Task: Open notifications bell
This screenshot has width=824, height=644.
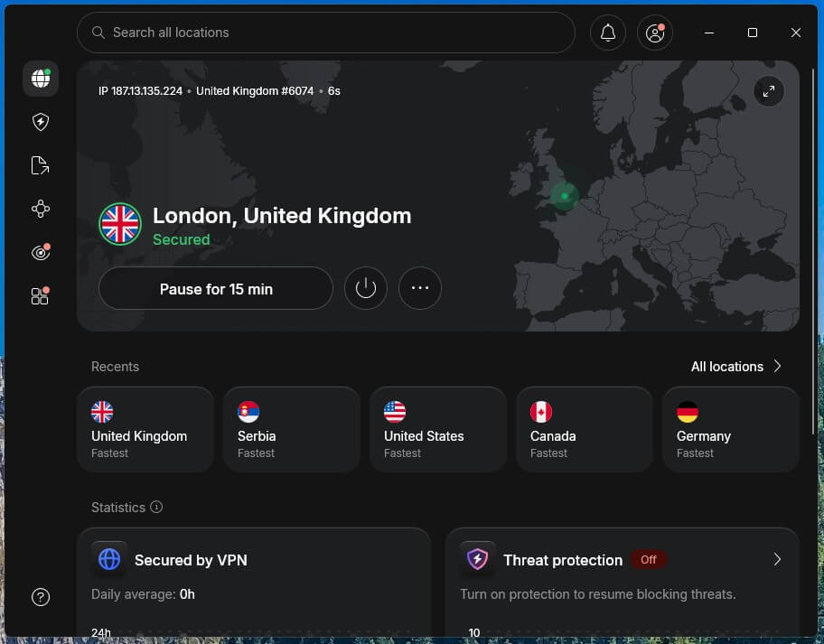Action: pyautogui.click(x=608, y=33)
